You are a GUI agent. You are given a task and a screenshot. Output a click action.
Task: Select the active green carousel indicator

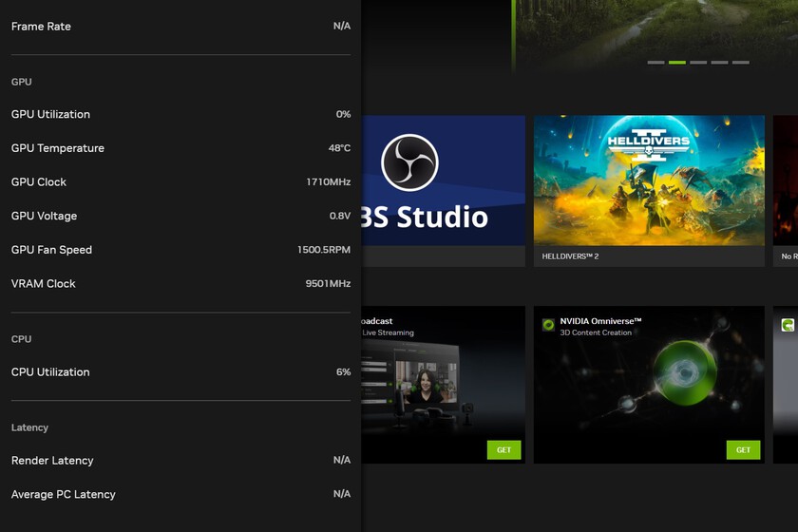[677, 63]
